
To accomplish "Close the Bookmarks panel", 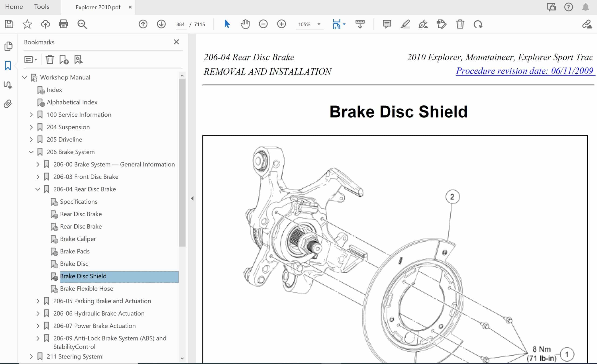I will (176, 42).
